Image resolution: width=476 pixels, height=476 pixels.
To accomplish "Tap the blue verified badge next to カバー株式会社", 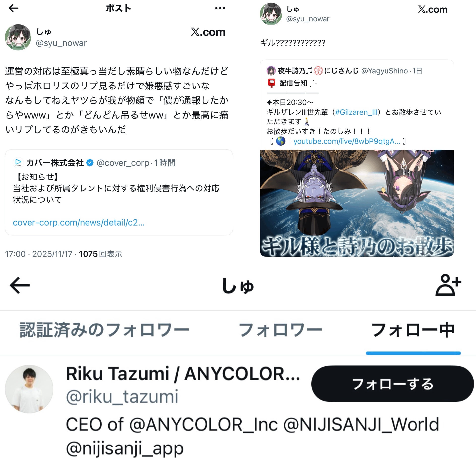I will coord(90,163).
